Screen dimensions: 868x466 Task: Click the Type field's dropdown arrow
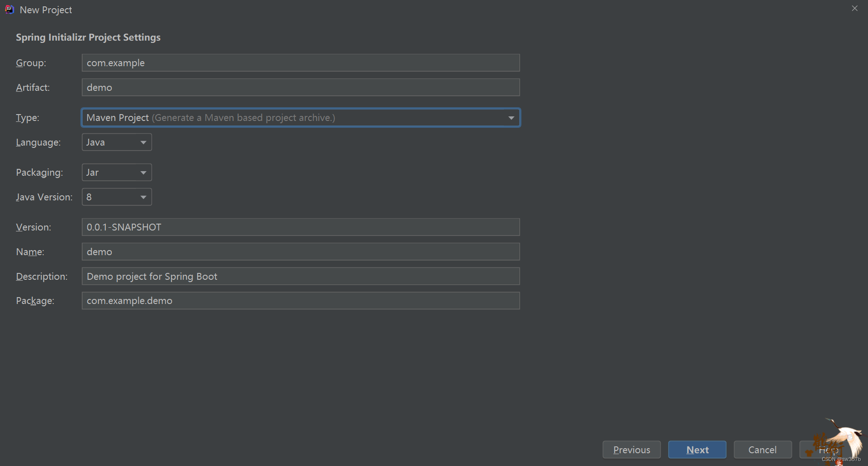[x=511, y=117]
